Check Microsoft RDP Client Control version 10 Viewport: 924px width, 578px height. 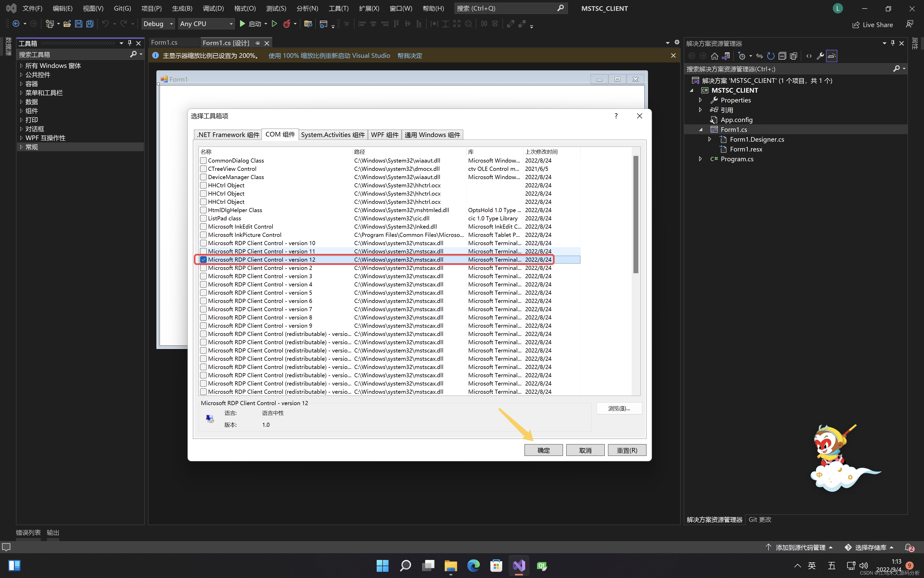[x=203, y=243]
